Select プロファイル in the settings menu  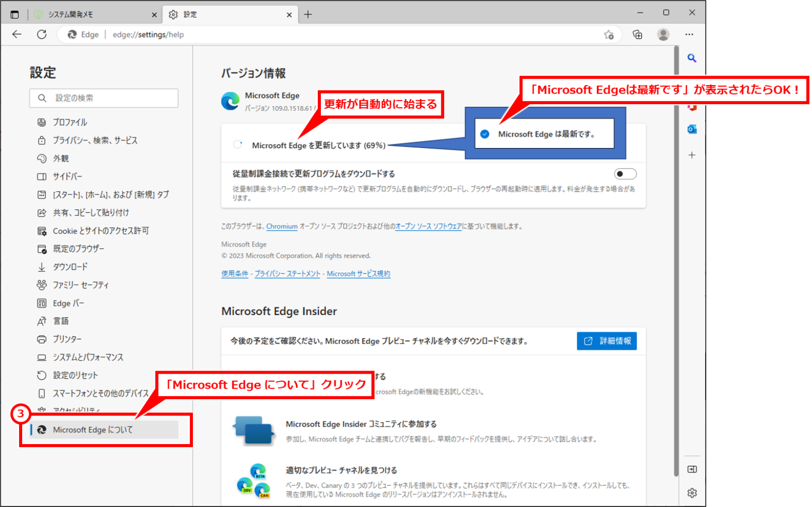tap(69, 122)
